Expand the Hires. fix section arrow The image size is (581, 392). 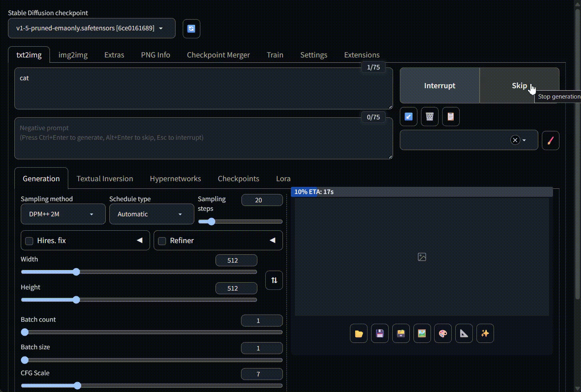click(140, 240)
